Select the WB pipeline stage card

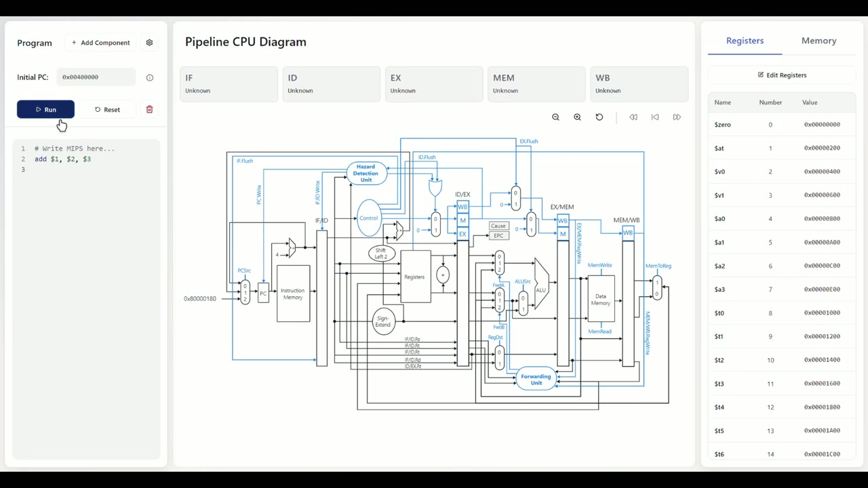pos(639,84)
